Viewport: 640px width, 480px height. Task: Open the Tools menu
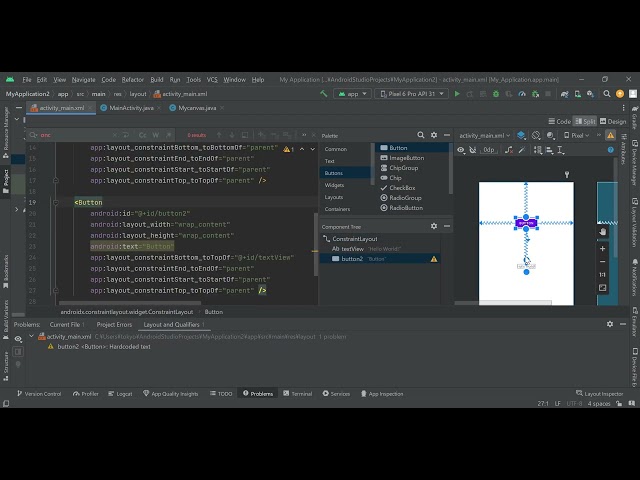pyautogui.click(x=193, y=80)
